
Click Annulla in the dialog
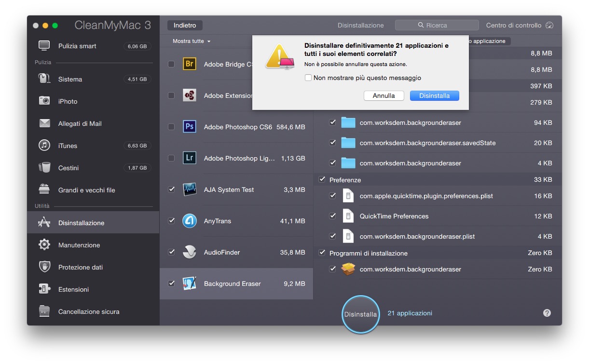point(384,95)
